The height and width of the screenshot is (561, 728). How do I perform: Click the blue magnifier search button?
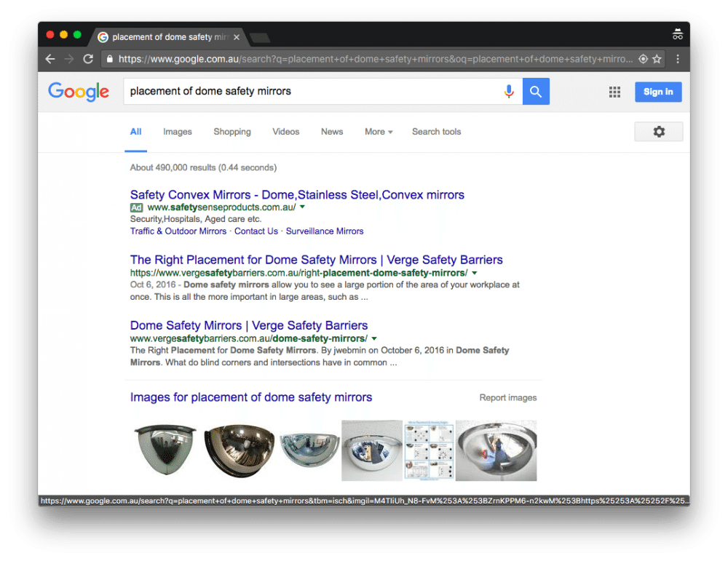[x=536, y=92]
